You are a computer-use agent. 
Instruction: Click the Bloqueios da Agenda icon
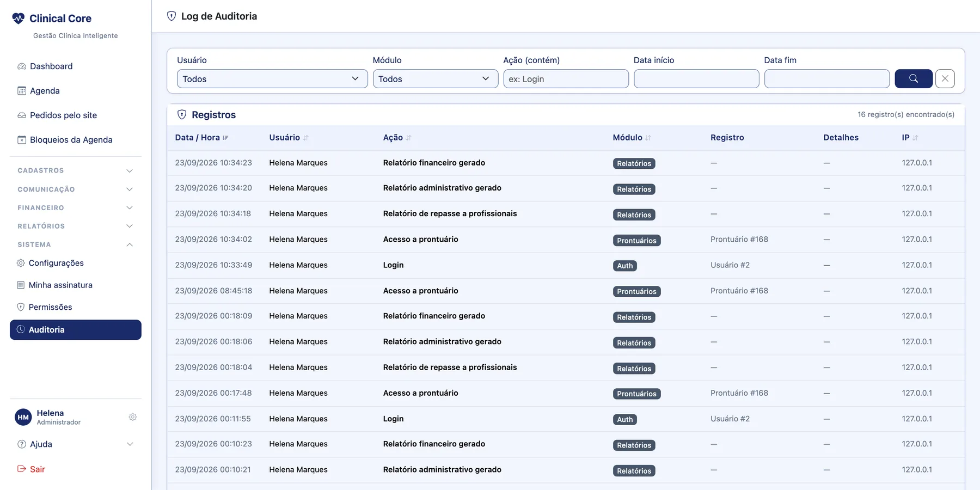click(x=22, y=140)
